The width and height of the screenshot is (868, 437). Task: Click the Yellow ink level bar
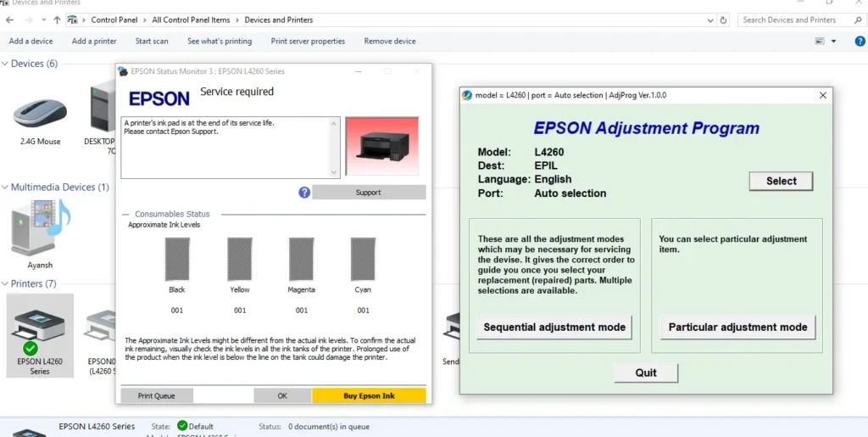240,259
